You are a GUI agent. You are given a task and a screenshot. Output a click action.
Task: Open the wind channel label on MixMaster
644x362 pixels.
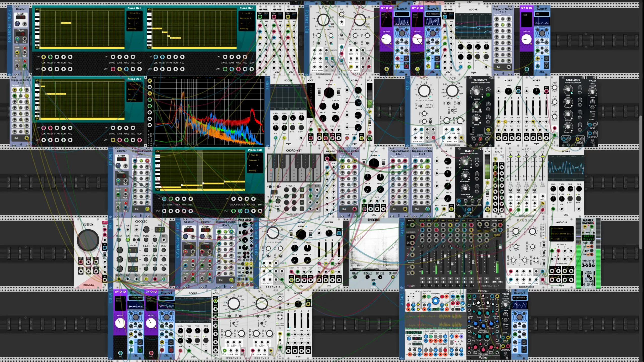422,221
